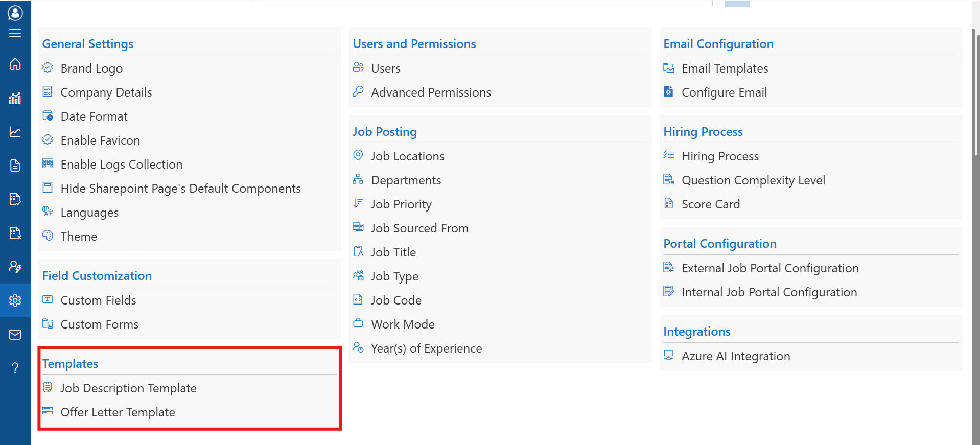
Task: Click the line graph reports sidebar icon
Action: click(x=15, y=132)
